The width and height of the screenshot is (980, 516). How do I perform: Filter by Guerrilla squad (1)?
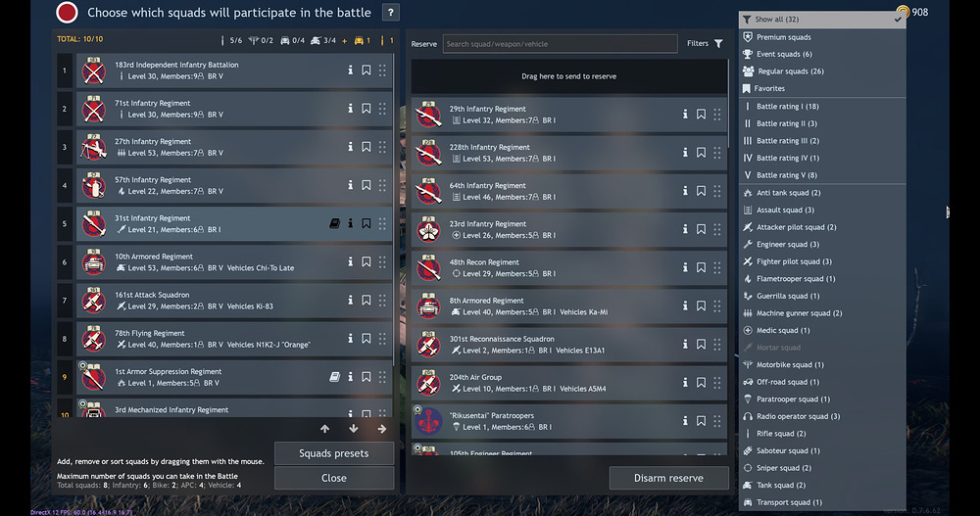tap(822, 296)
